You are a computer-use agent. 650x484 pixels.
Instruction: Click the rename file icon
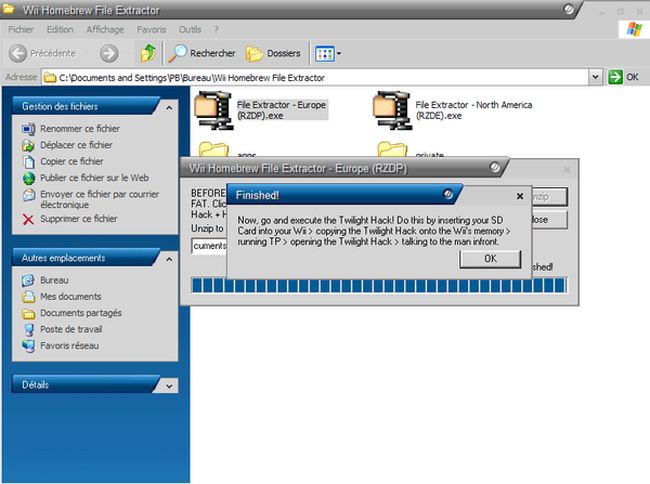click(x=29, y=129)
